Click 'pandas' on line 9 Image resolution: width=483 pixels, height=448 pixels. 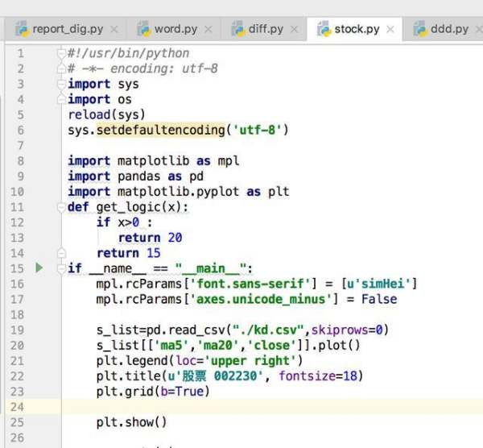click(139, 176)
